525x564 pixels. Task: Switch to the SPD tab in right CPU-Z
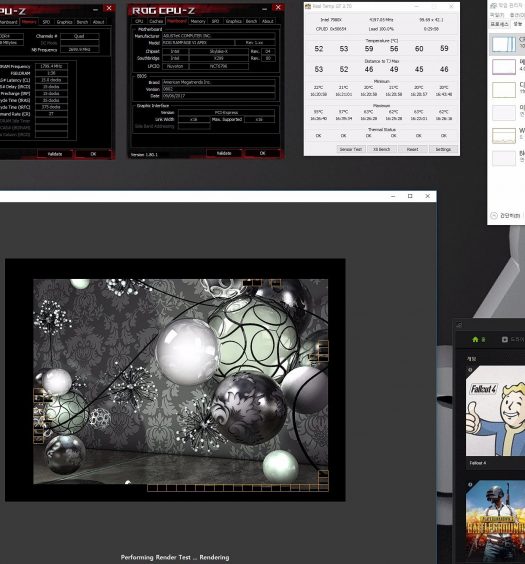(x=215, y=21)
